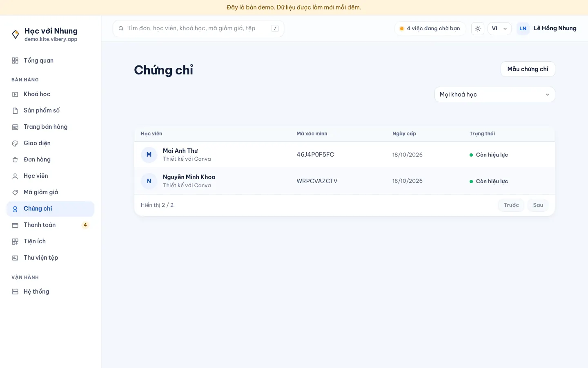588x368 pixels.
Task: Click the Hệ thống server icon
Action: (x=15, y=292)
